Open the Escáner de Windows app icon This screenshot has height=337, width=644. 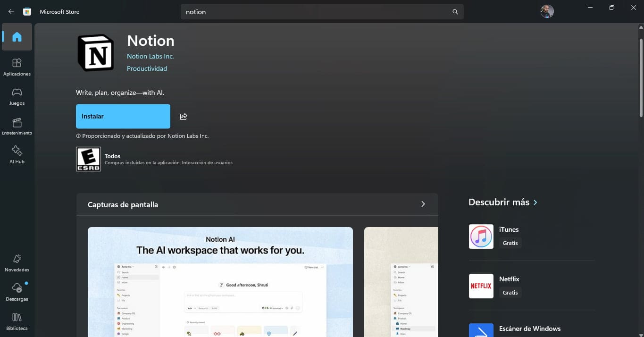pyautogui.click(x=481, y=330)
